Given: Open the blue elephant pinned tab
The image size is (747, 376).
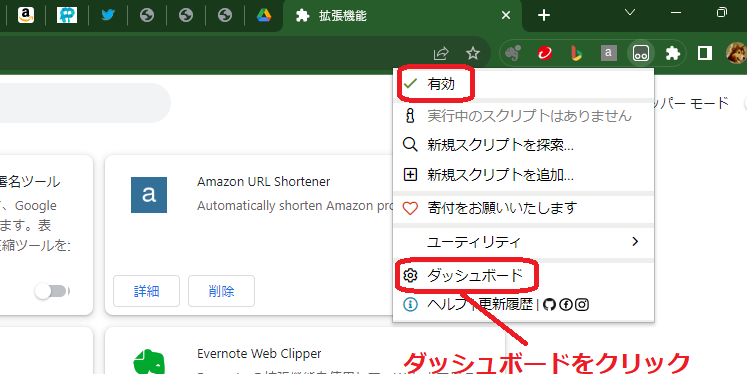Looking at the screenshot, I should [67, 15].
